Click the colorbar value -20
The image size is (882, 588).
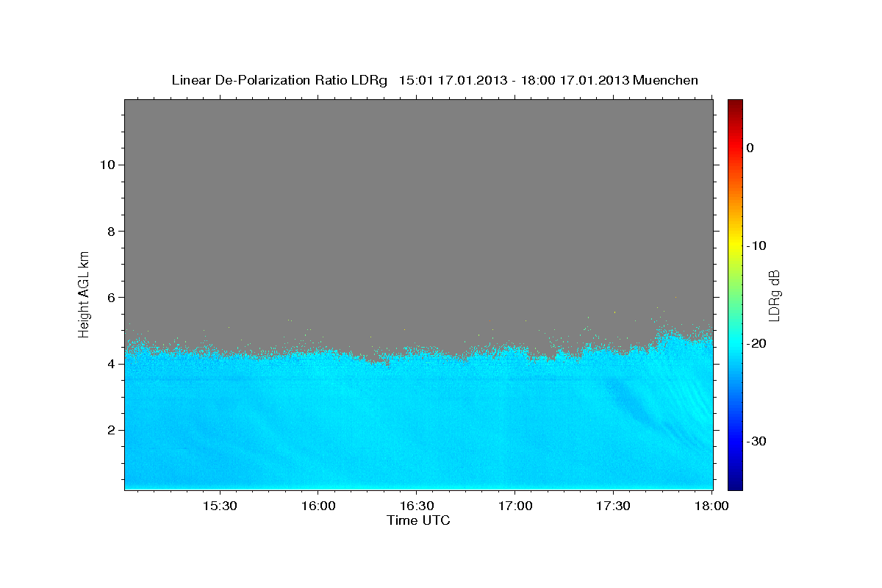click(x=756, y=343)
